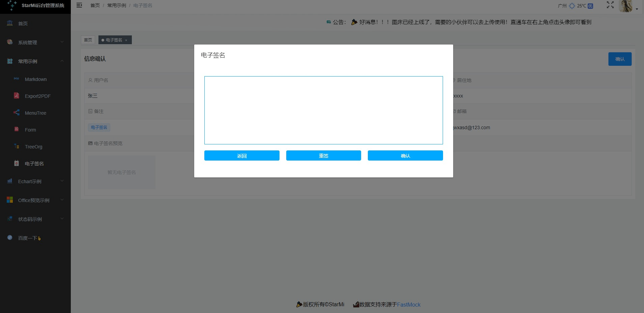This screenshot has width=644, height=313.
Task: Click the 张三 username value
Action: coord(93,96)
